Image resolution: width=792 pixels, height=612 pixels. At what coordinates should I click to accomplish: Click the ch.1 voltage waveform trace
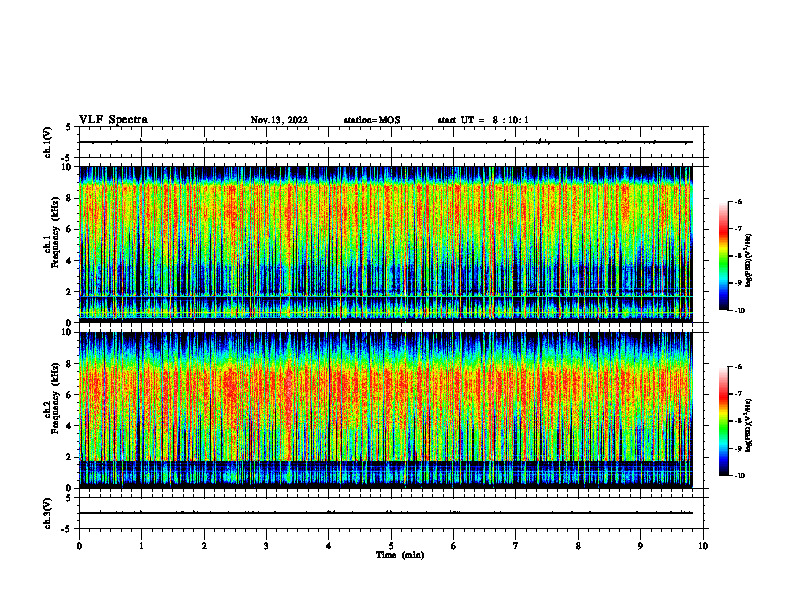[x=385, y=142]
